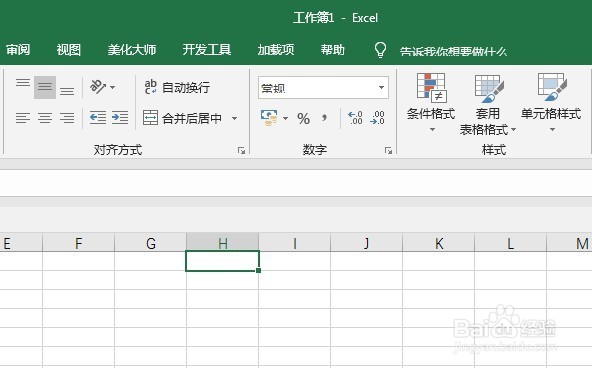
Task: Click the increase decimal icon
Action: click(x=355, y=118)
